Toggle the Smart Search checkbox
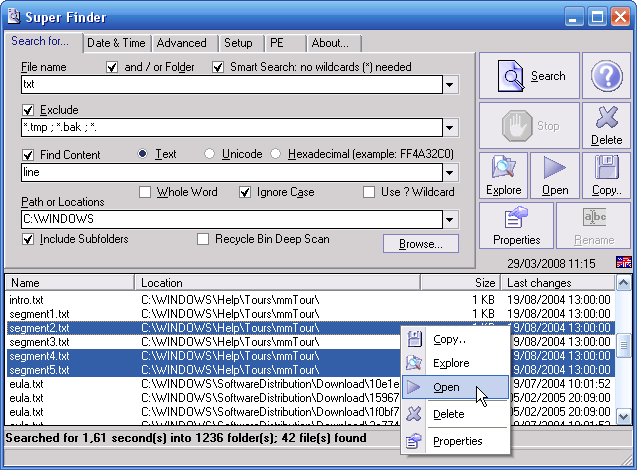The image size is (637, 470). 218,67
